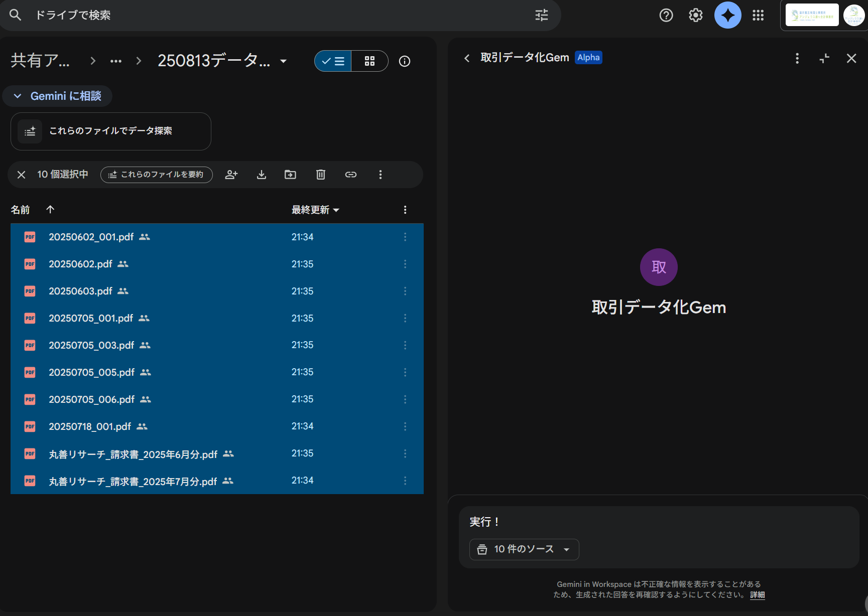Viewport: 868px width, 616px height.
Task: Open more actions for 20250705_005.pdf
Action: click(x=405, y=372)
